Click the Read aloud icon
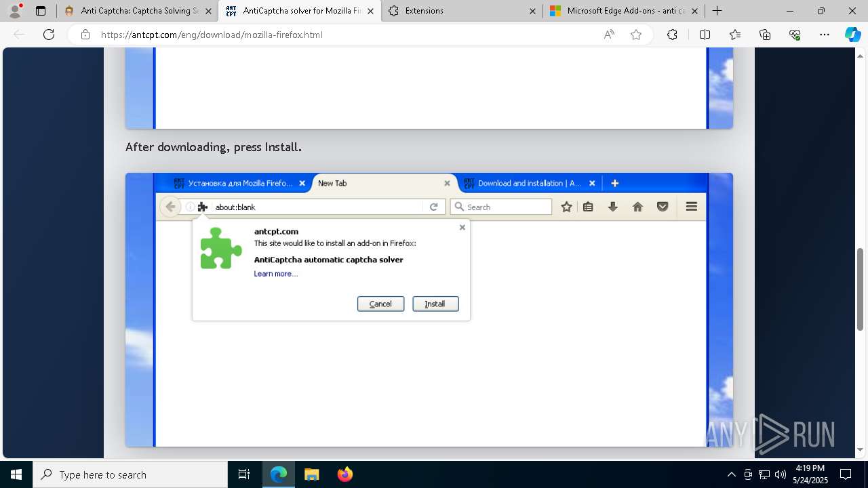 pyautogui.click(x=609, y=35)
